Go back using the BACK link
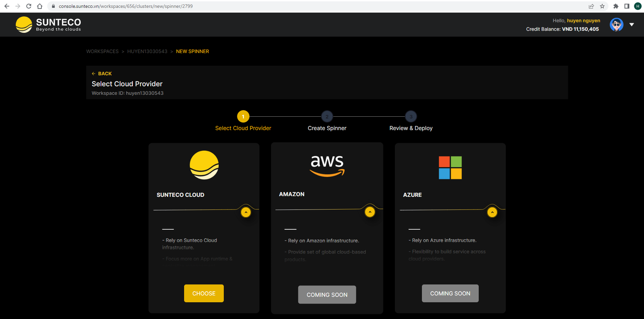644x319 pixels. pos(102,73)
